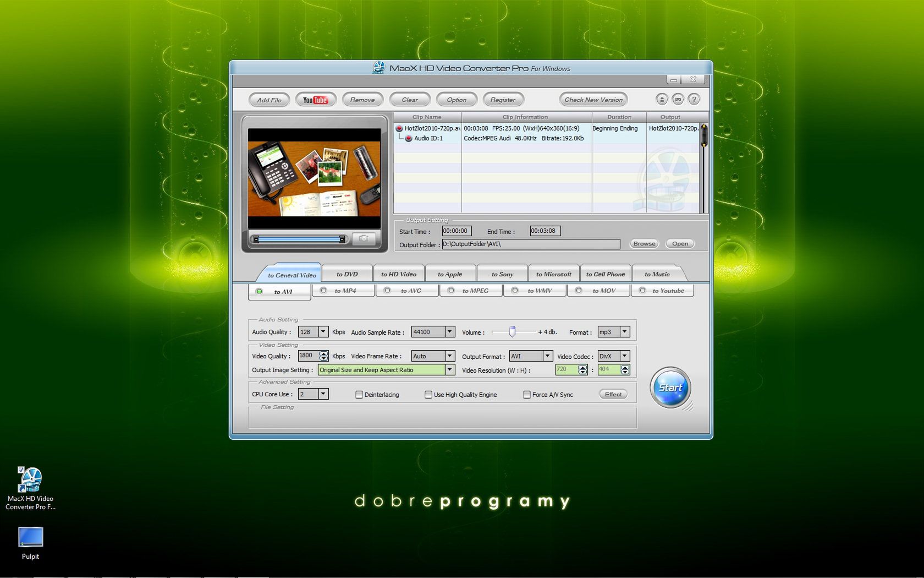Switch to the to Cell Phone tab
Image resolution: width=924 pixels, height=578 pixels.
point(605,274)
